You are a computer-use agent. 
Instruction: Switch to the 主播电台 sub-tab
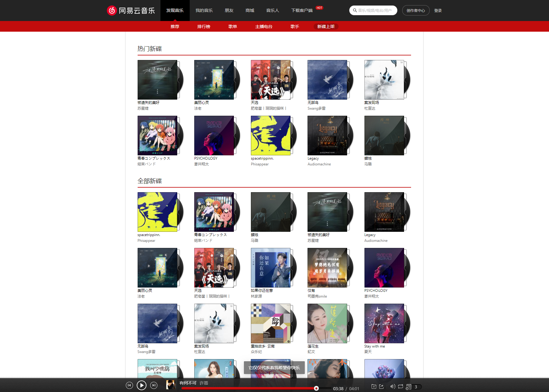pos(264,26)
